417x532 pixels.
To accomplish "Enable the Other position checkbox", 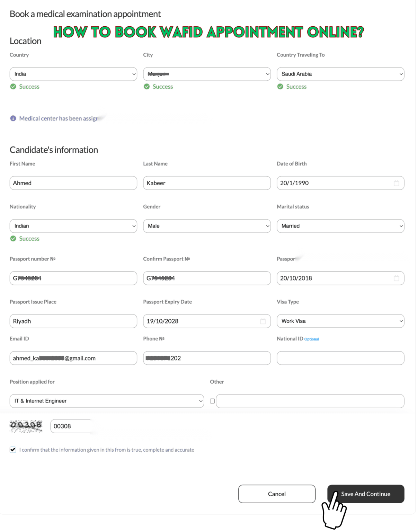I will tap(212, 401).
